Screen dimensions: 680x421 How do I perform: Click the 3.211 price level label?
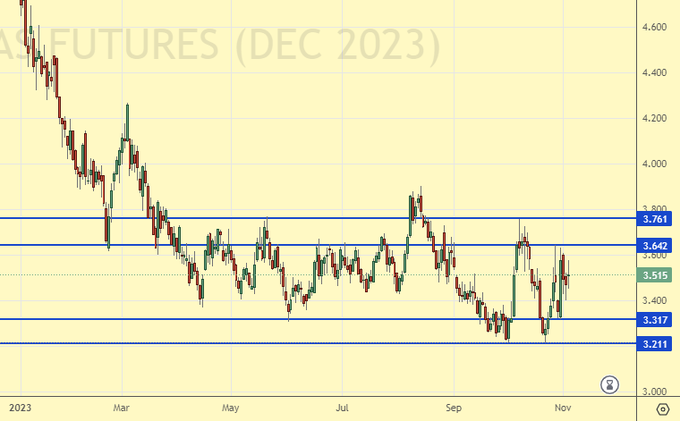657,344
